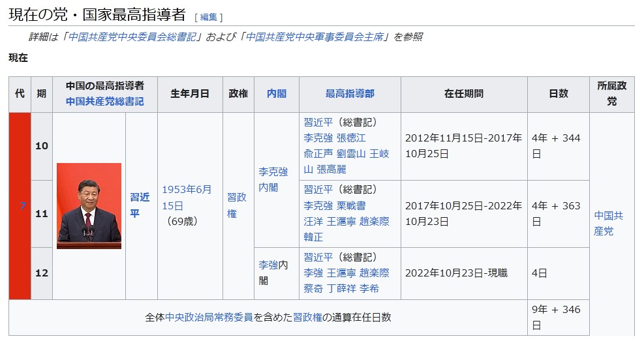Open the 韓正 article link
The image size is (644, 343).
click(x=313, y=237)
